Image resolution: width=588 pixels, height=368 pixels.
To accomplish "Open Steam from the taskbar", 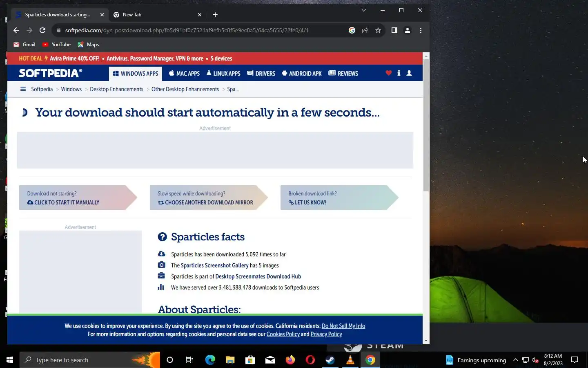I will point(330,360).
